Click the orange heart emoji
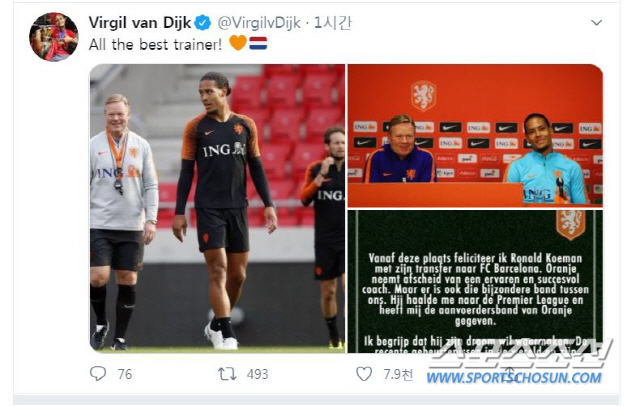640x406 pixels. [238, 42]
